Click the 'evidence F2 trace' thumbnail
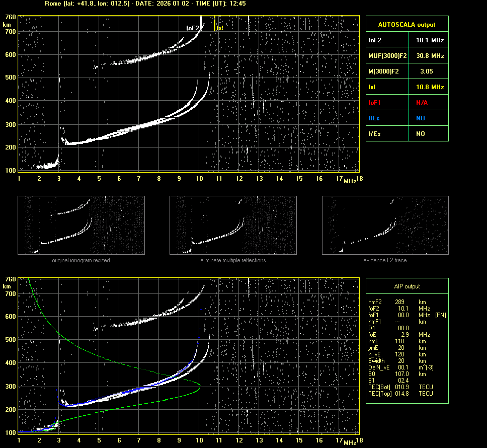487x448 pixels. point(385,225)
